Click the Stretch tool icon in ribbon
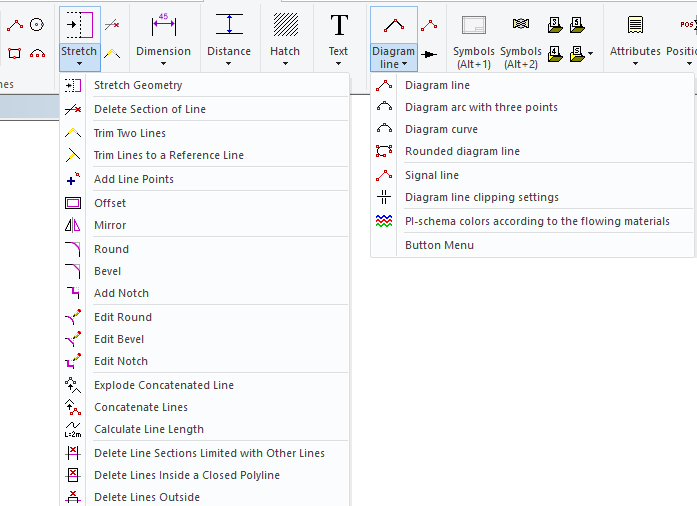697x506 pixels. (x=79, y=24)
